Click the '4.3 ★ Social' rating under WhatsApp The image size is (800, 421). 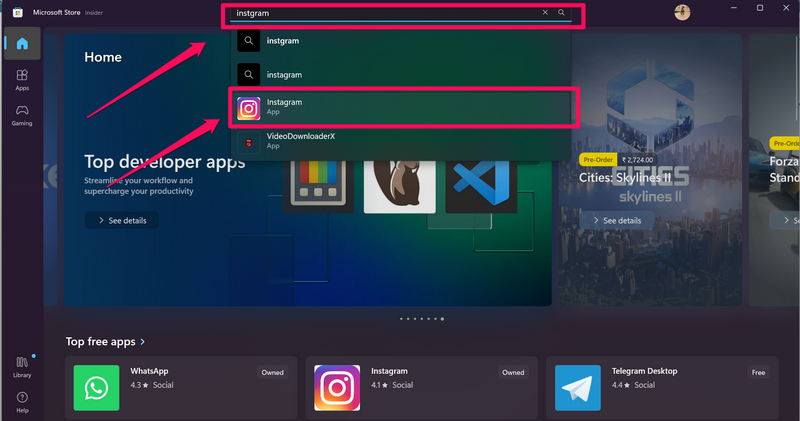pos(152,385)
